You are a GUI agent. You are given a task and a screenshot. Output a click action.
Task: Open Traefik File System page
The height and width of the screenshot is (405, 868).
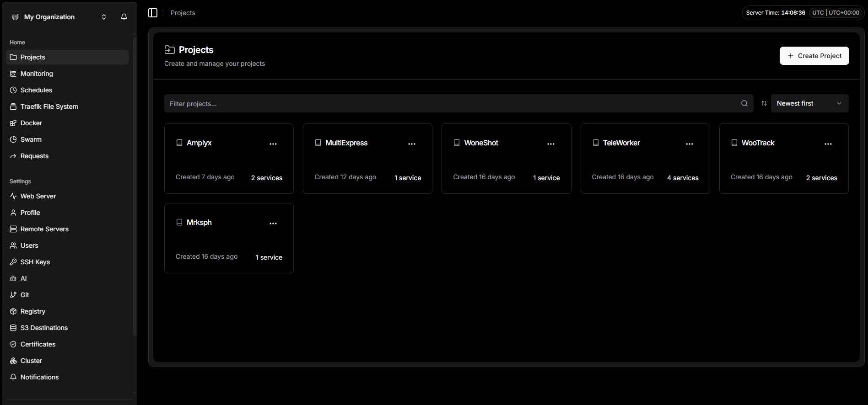[49, 107]
